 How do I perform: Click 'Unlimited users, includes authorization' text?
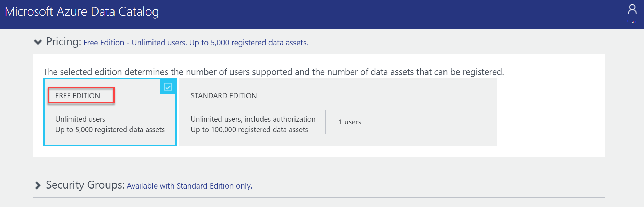pos(253,119)
